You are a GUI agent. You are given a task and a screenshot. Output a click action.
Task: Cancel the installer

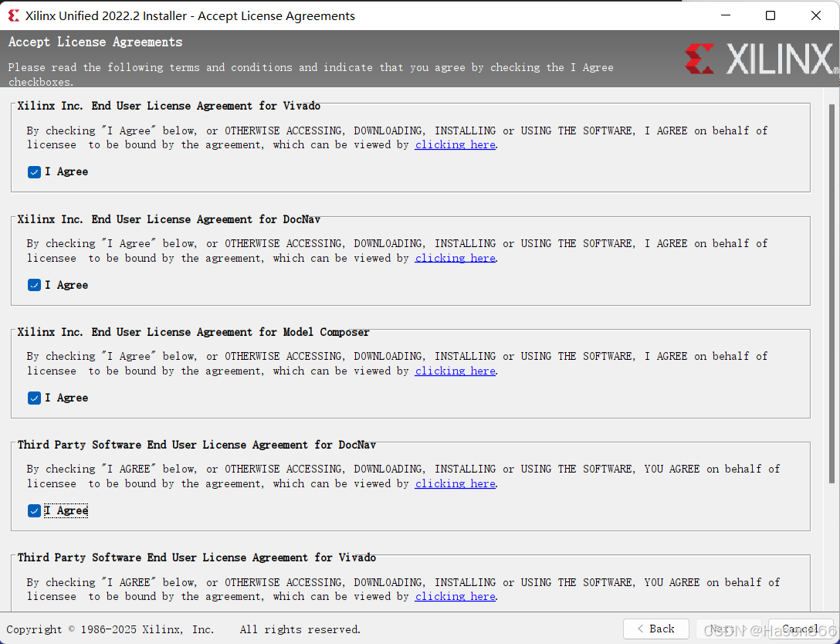[801, 629]
